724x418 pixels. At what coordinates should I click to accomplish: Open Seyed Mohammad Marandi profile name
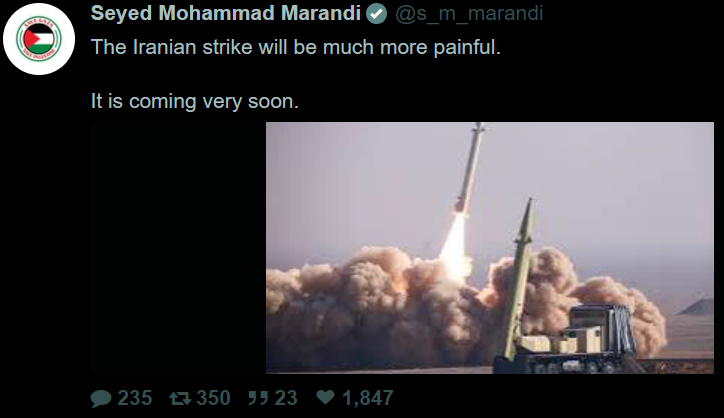225,13
